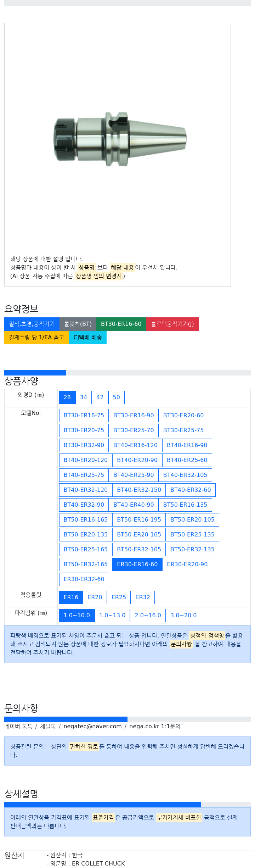Choose ER32 collet option

coord(143,597)
